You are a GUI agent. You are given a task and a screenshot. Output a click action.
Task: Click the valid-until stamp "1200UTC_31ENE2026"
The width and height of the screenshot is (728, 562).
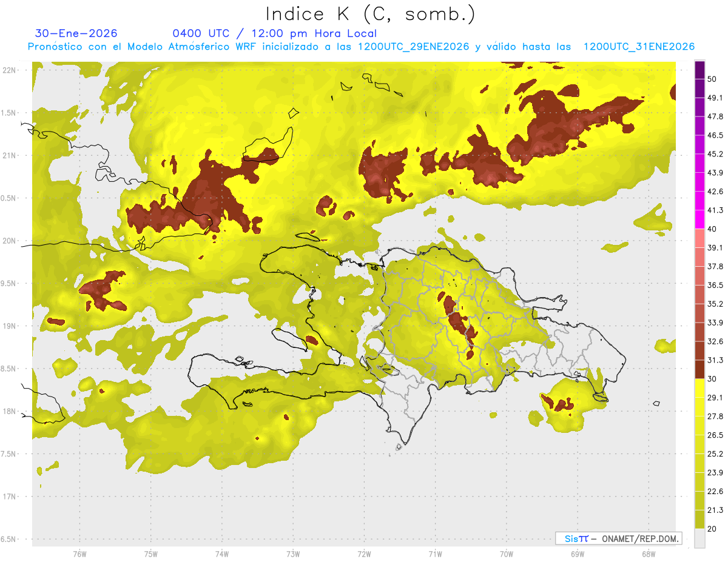click(639, 47)
